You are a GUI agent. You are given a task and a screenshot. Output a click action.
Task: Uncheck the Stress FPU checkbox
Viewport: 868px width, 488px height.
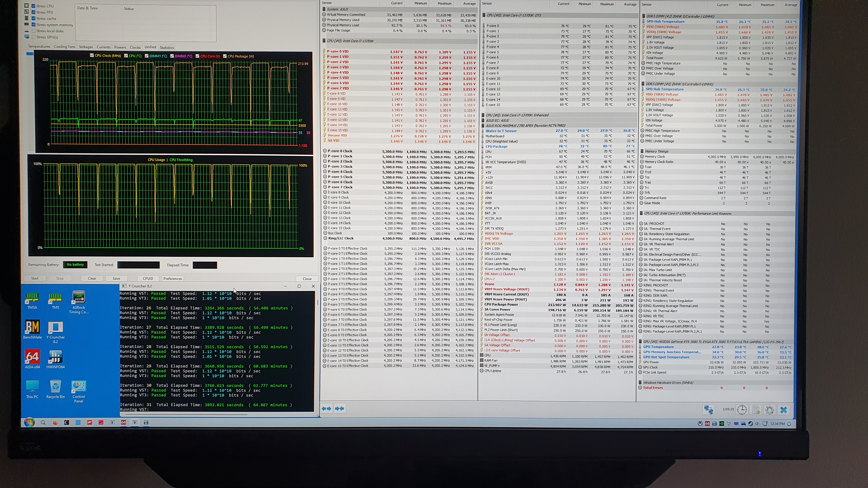click(34, 12)
